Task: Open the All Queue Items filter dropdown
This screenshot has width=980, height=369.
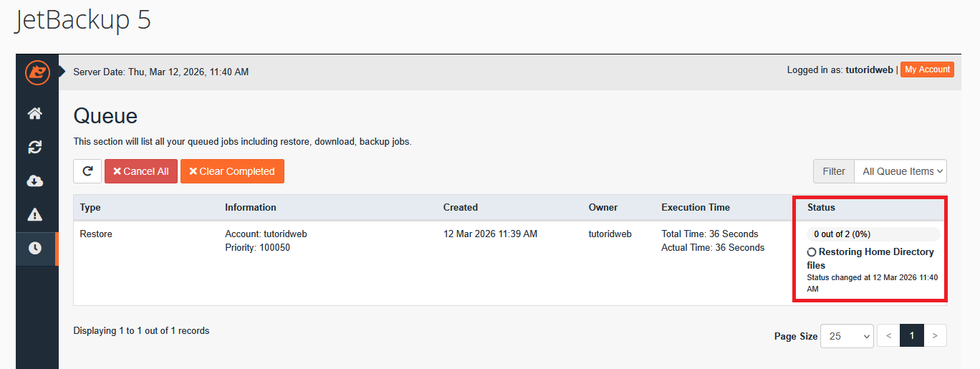Action: tap(900, 171)
